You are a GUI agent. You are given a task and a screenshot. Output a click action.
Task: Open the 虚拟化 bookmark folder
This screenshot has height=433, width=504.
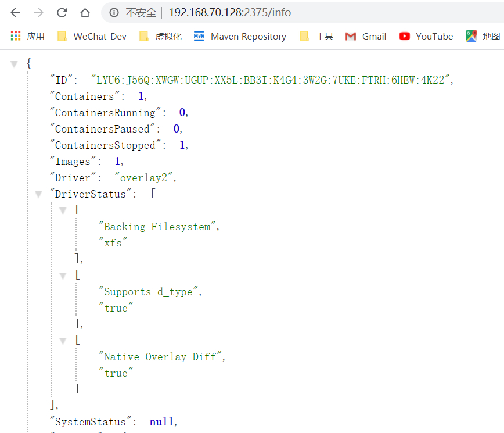161,36
